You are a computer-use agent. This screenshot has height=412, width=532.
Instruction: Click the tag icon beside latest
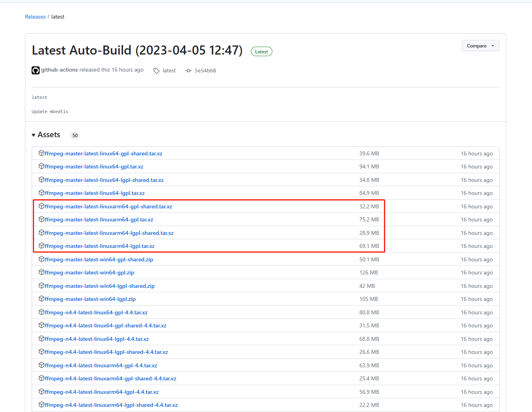pyautogui.click(x=156, y=71)
